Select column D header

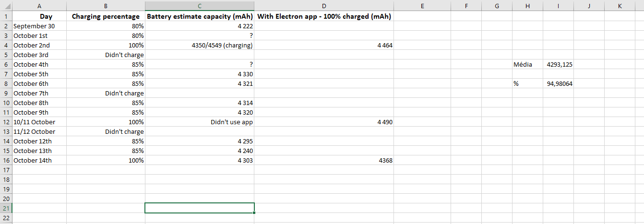324,6
